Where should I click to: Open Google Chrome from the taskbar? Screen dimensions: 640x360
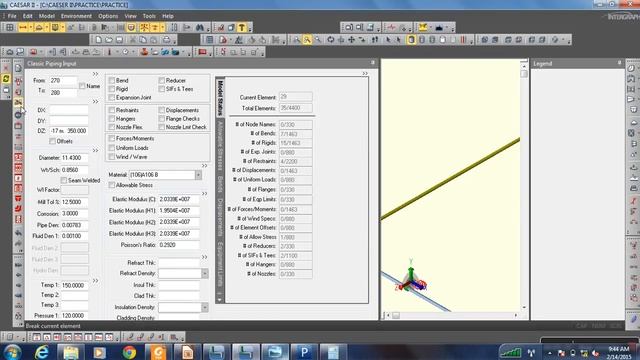[x=129, y=352]
